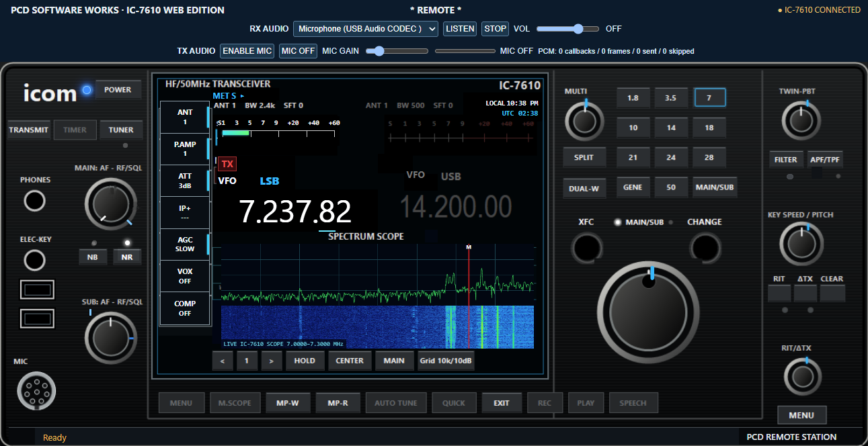
Task: Toggle VOX OFF setting
Action: tap(185, 276)
